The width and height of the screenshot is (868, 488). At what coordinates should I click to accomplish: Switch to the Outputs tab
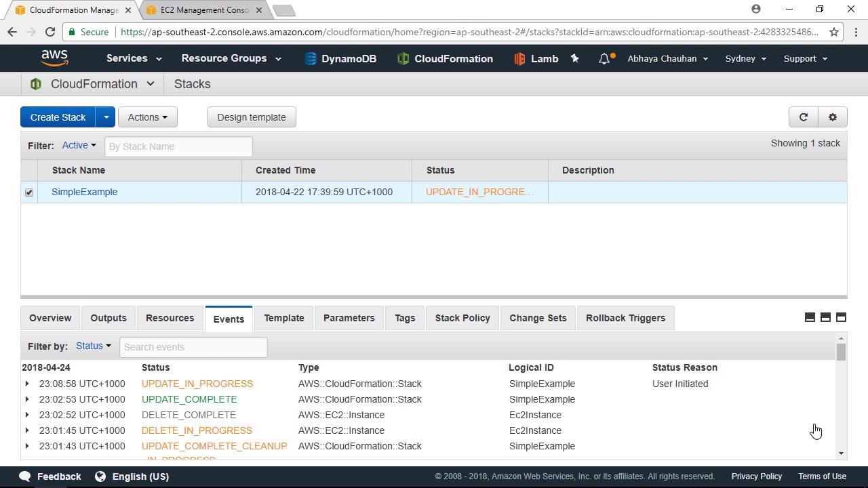tap(108, 318)
